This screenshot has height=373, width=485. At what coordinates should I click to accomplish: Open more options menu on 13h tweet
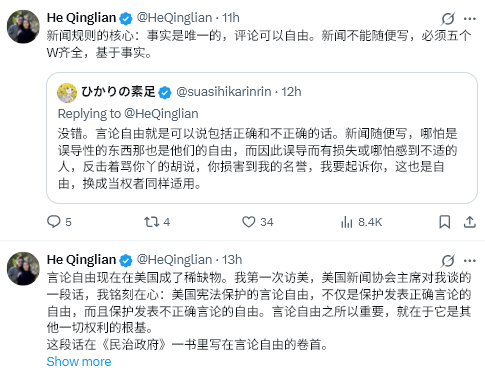click(470, 261)
